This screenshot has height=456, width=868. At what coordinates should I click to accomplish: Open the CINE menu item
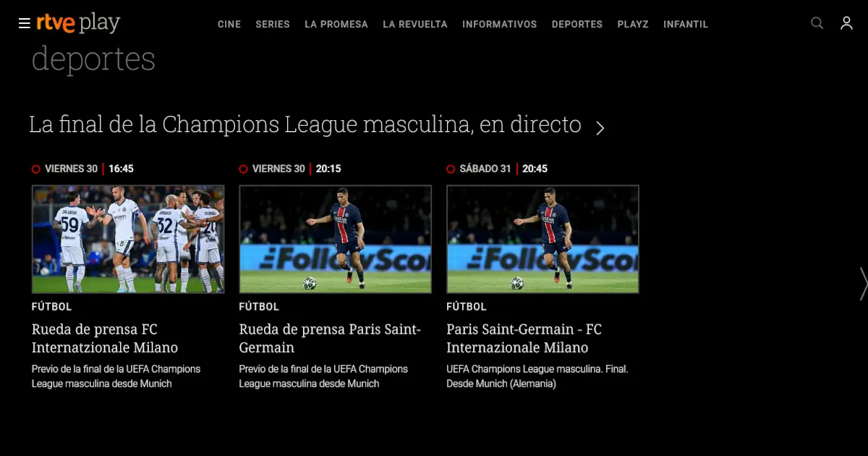(x=229, y=24)
